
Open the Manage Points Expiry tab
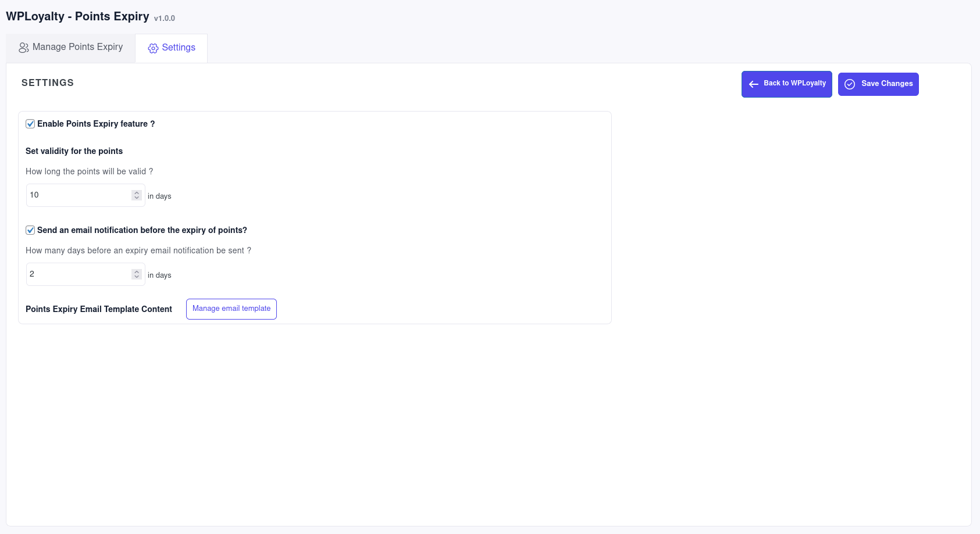click(71, 48)
